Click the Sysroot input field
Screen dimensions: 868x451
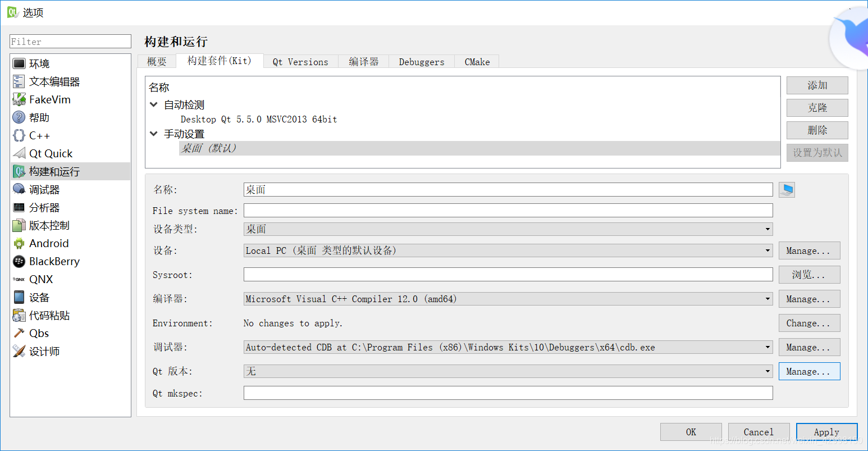[508, 275]
